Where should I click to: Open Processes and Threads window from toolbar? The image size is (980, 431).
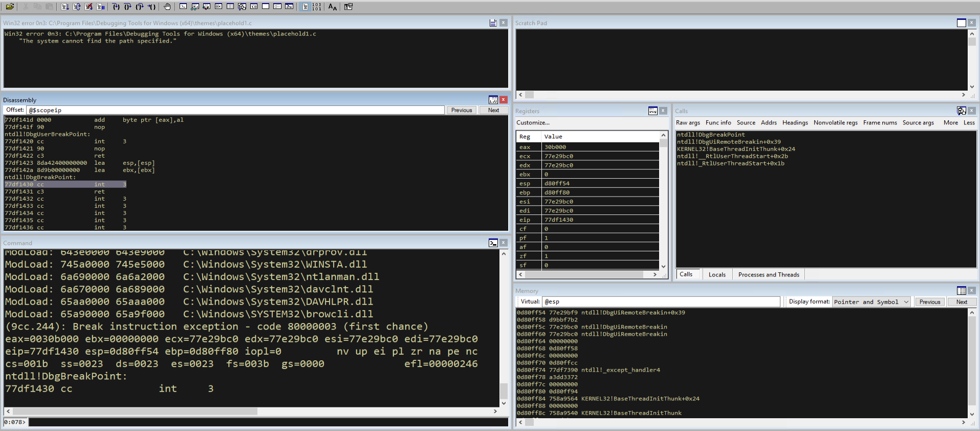click(277, 7)
